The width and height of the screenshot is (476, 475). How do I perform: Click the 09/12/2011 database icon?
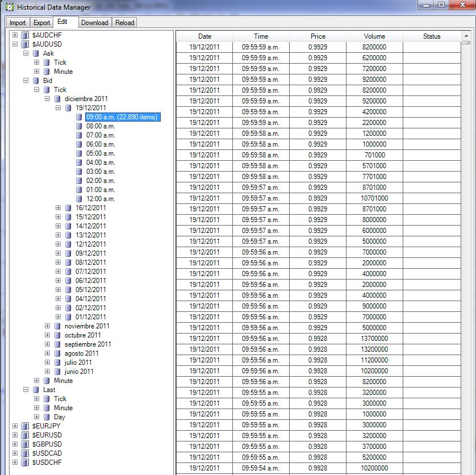[68, 253]
